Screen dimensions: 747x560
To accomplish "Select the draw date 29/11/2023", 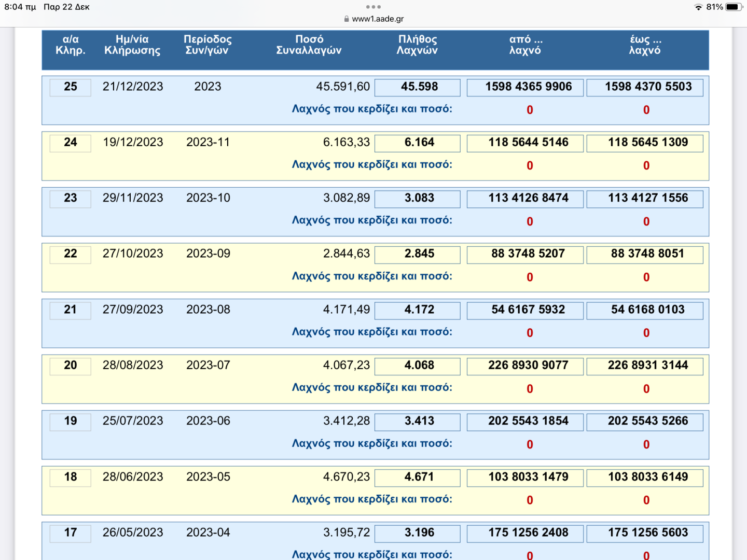I will [133, 198].
